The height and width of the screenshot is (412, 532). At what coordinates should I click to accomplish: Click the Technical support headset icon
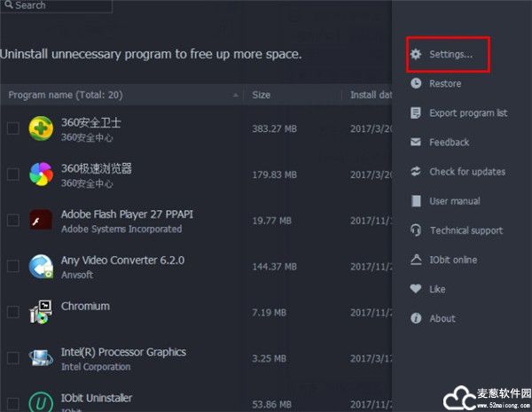pos(416,230)
